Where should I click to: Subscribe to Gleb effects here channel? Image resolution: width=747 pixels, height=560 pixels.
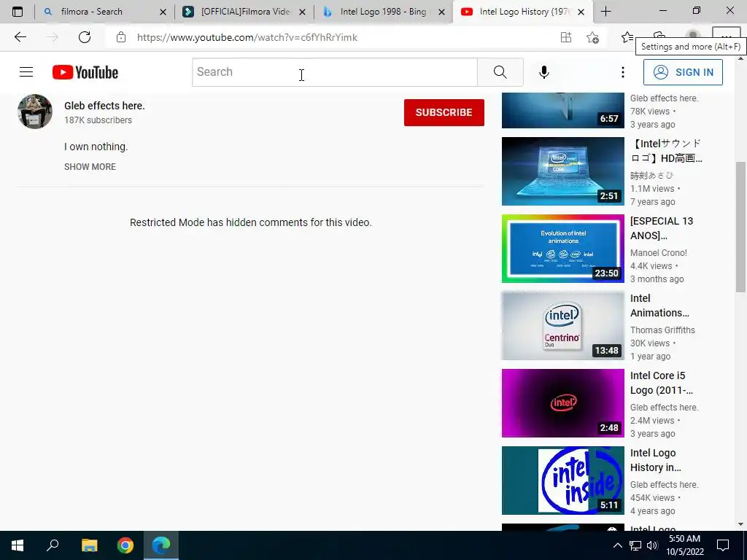[444, 112]
